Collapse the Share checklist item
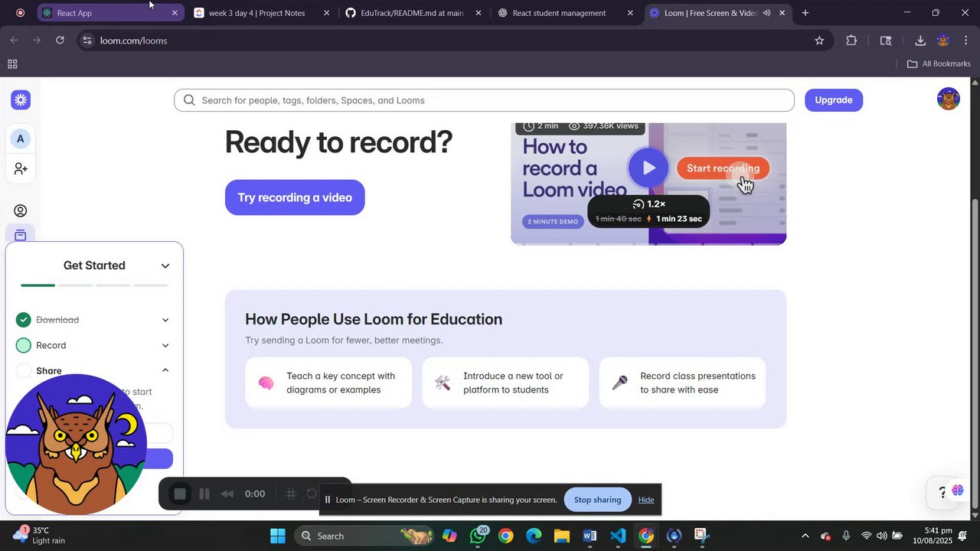980x551 pixels. [165, 371]
